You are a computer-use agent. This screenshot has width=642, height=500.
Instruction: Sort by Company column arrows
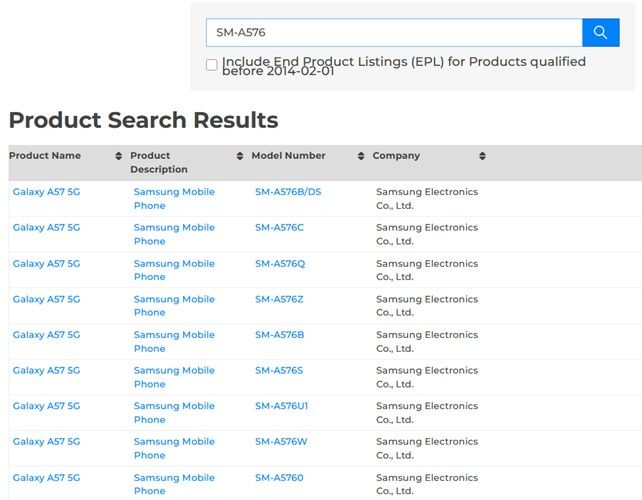tap(482, 156)
